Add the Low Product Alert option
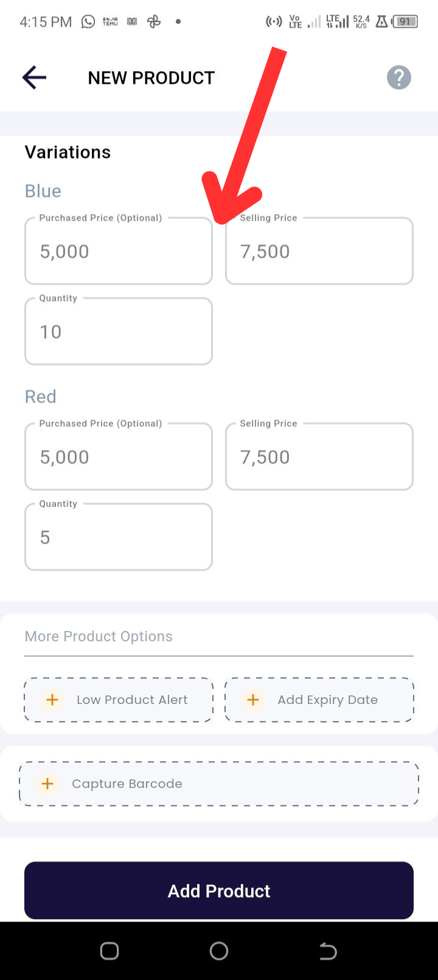Image resolution: width=438 pixels, height=980 pixels. coord(119,700)
